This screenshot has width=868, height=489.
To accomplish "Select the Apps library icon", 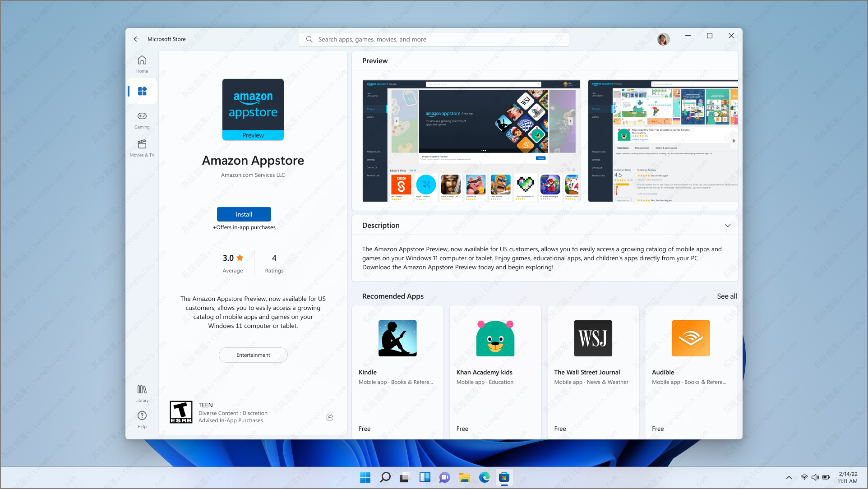I will [x=142, y=389].
